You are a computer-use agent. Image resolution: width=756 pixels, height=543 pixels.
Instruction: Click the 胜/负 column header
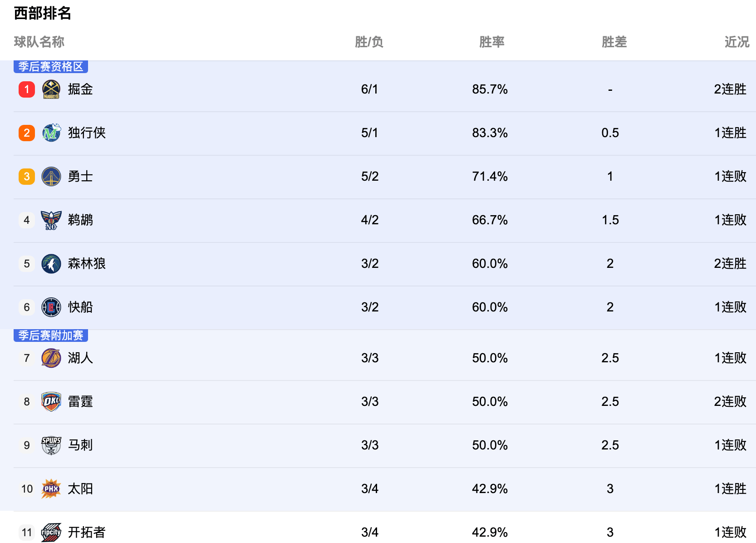pyautogui.click(x=369, y=42)
